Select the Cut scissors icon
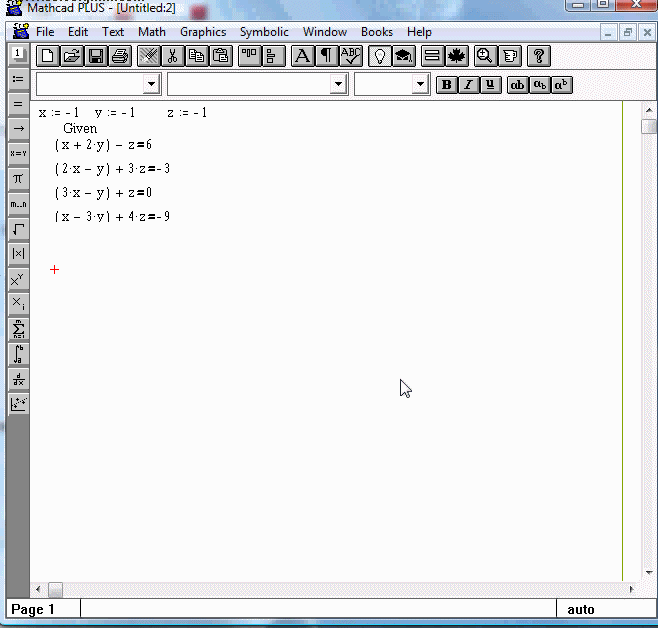658x628 pixels. [172, 56]
